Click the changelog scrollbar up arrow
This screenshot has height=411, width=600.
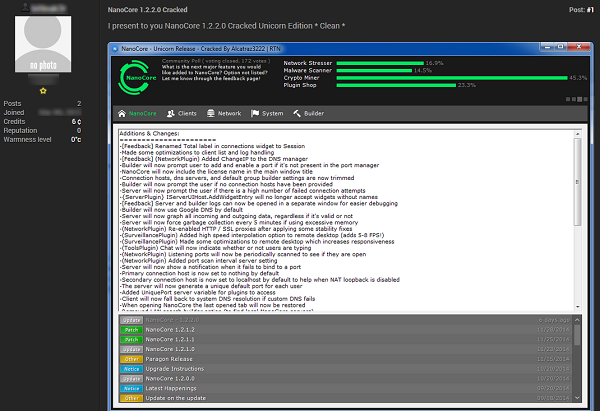pyautogui.click(x=577, y=134)
